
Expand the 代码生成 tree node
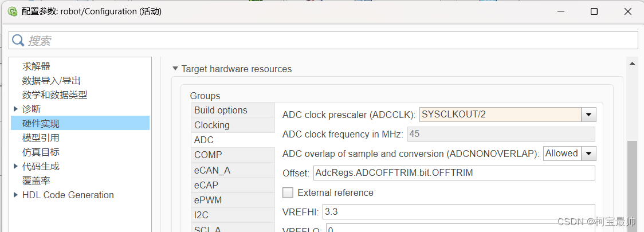tap(15, 166)
